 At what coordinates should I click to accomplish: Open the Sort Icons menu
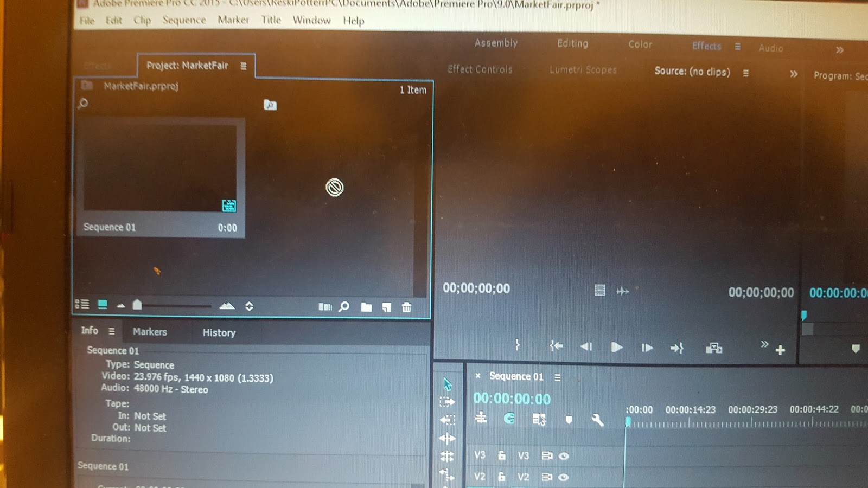249,306
